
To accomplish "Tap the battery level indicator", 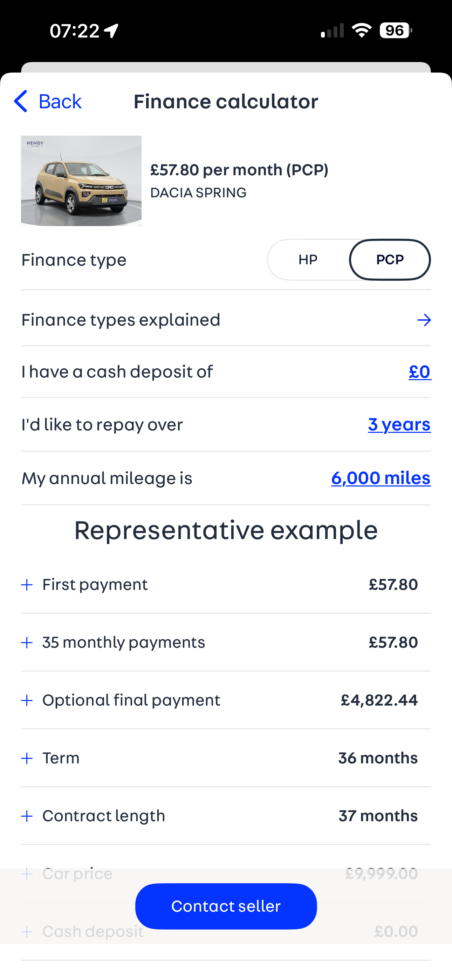I will tap(395, 30).
